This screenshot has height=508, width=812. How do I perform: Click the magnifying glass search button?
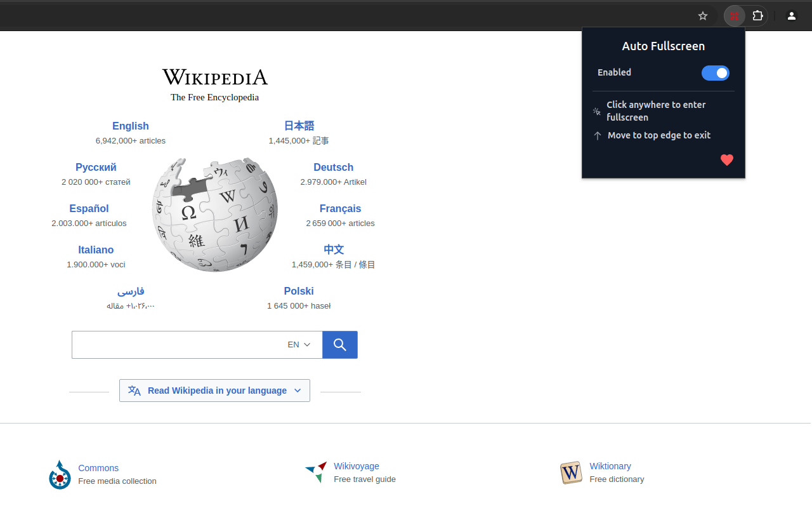click(x=339, y=344)
